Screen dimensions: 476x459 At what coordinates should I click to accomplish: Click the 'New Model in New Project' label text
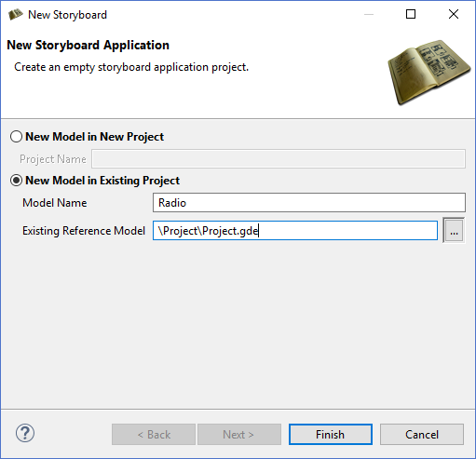[x=94, y=137]
